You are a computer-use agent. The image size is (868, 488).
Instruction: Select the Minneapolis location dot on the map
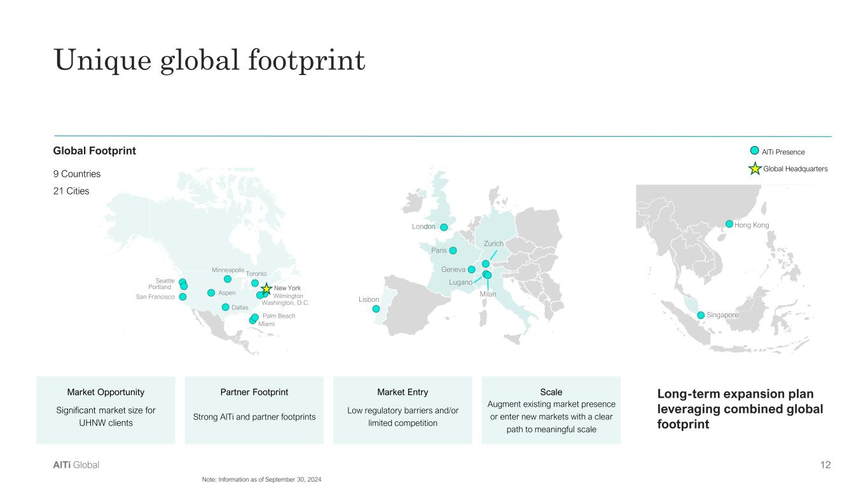coord(228,279)
